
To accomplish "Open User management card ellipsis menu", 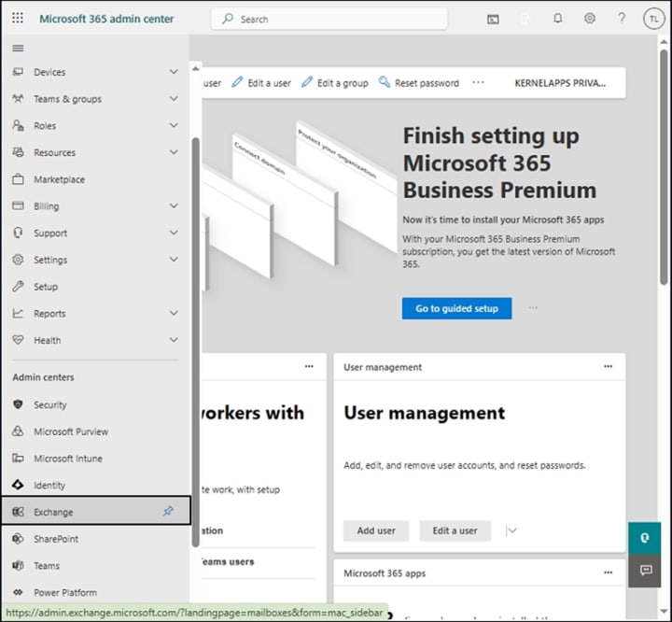I will coord(608,366).
